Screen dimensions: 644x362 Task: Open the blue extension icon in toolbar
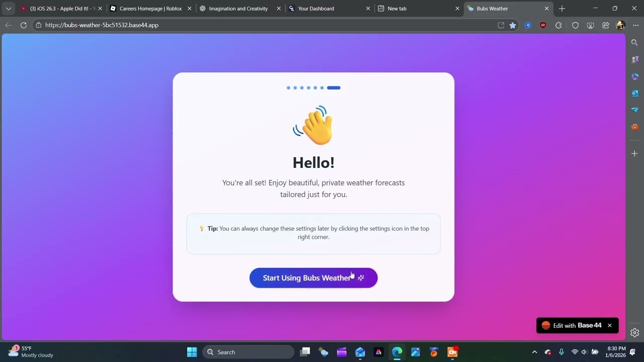(528, 25)
